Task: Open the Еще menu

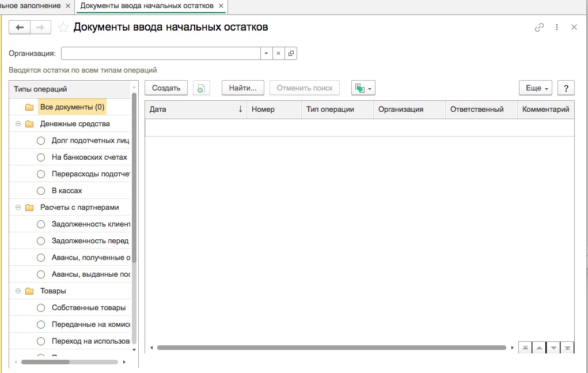Action: tap(536, 88)
